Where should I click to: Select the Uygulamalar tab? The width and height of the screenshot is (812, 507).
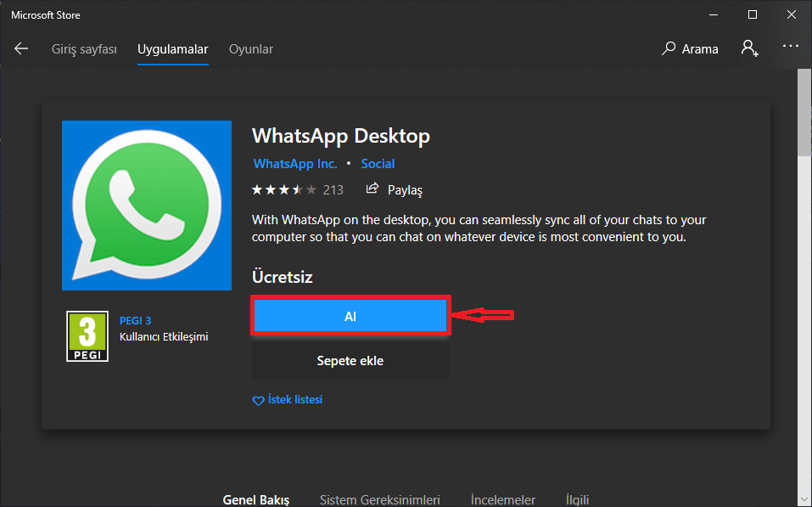coord(173,49)
